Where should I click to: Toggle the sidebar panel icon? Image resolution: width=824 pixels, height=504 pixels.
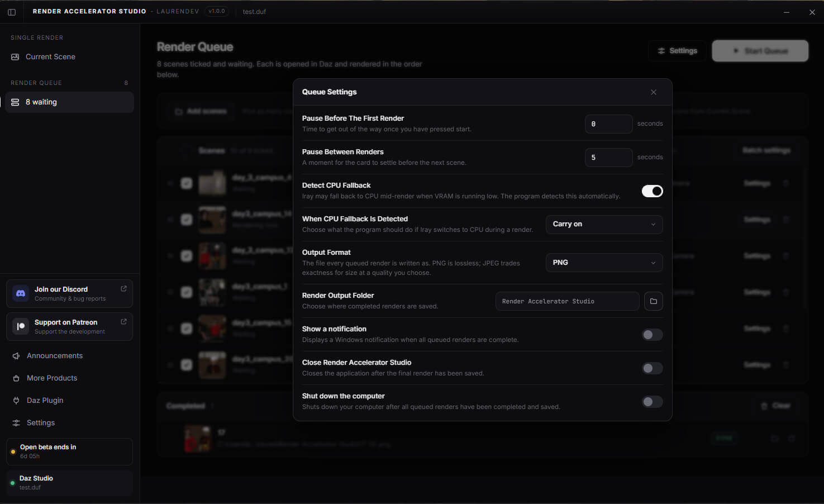click(x=12, y=12)
